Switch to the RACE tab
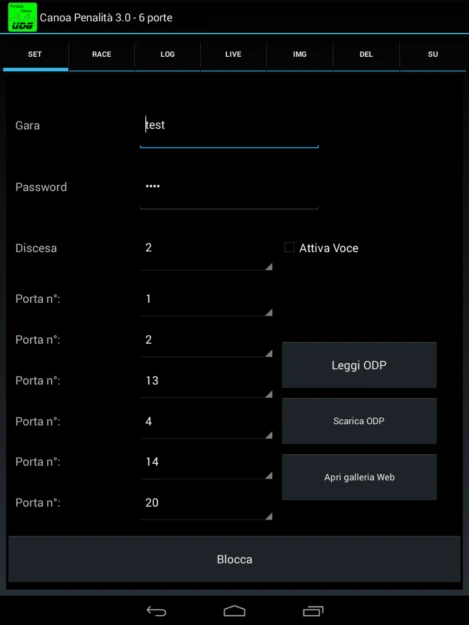This screenshot has width=469, height=625. point(102,55)
